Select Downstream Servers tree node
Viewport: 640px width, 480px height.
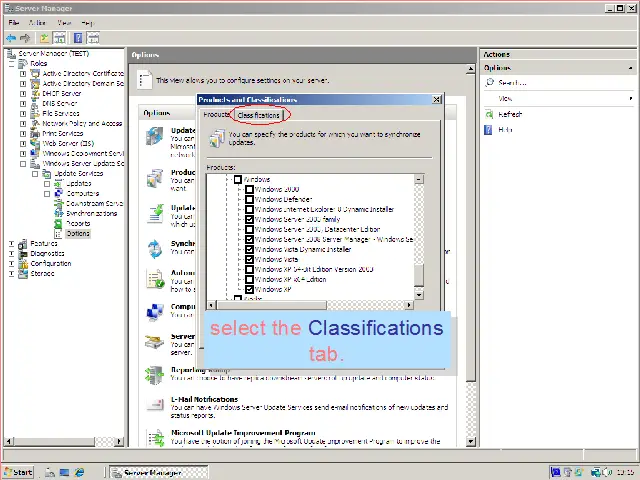(x=94, y=203)
